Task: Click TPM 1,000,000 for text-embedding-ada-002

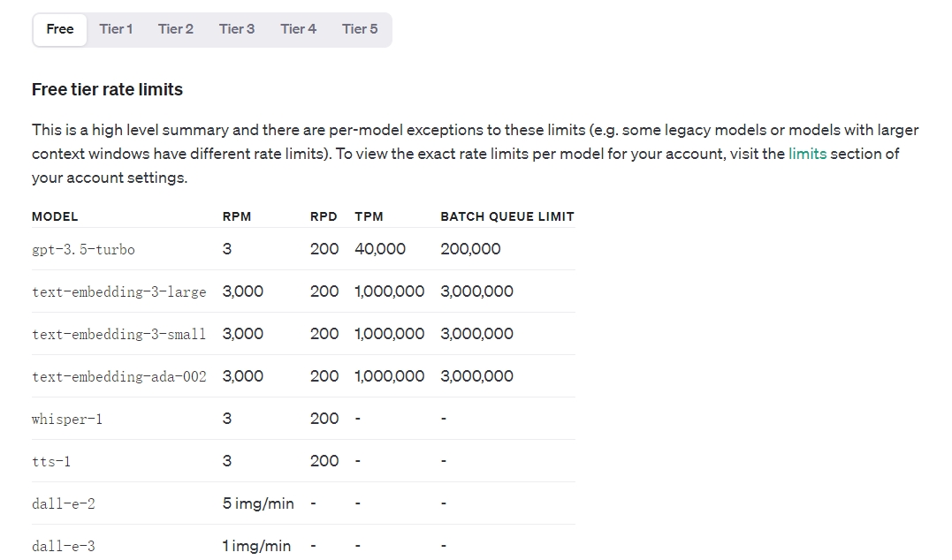Action: coord(390,376)
